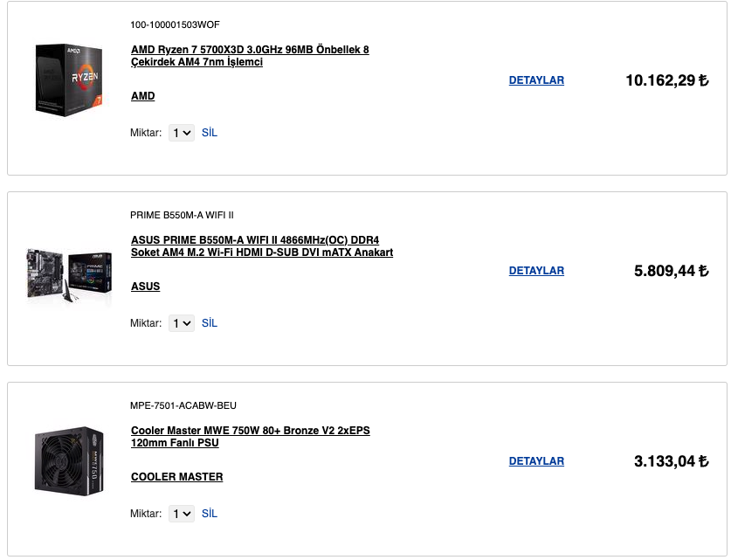This screenshot has height=560, width=731.
Task: Expand the quantity dropdown for the Ryzen processor
Action: 182,133
